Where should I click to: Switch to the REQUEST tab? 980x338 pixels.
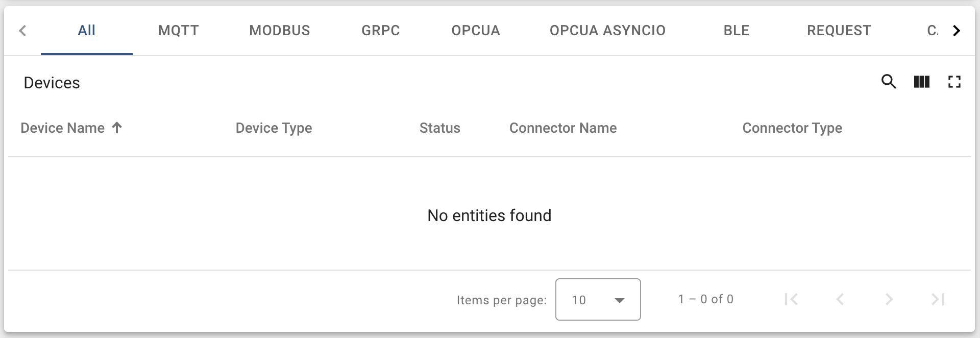[839, 31]
